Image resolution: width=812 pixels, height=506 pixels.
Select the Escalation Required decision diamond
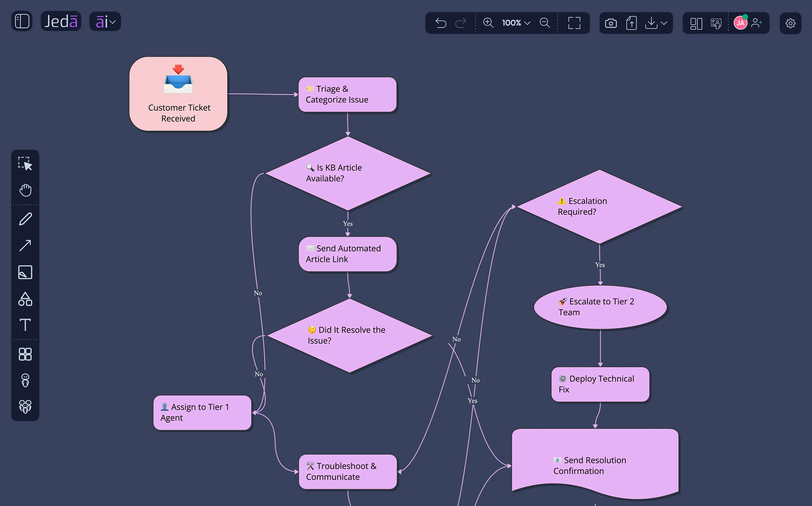(600, 207)
